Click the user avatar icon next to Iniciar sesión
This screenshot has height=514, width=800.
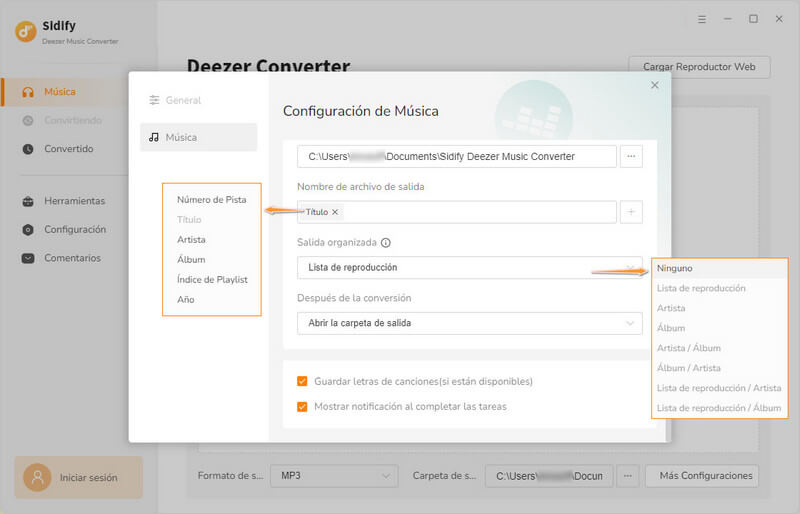[x=37, y=478]
